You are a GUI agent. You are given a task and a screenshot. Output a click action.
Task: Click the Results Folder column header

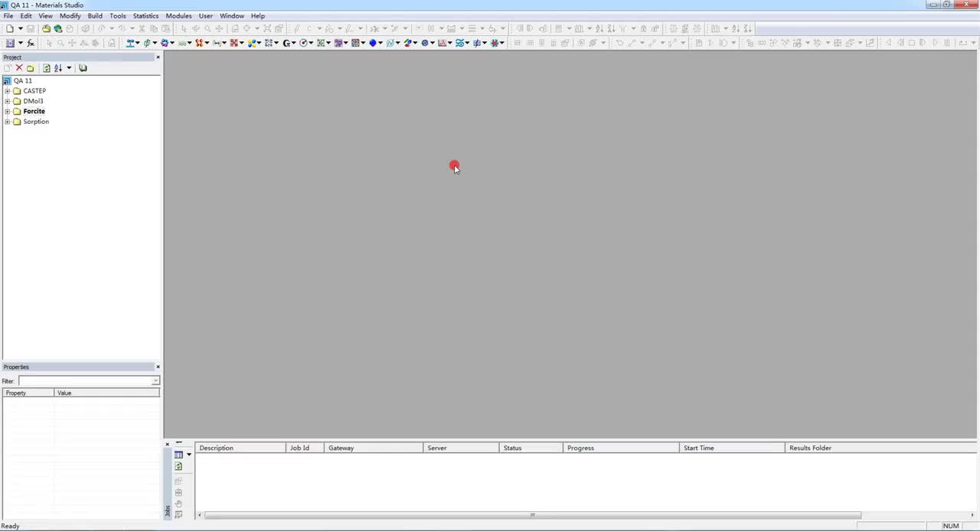pos(880,448)
